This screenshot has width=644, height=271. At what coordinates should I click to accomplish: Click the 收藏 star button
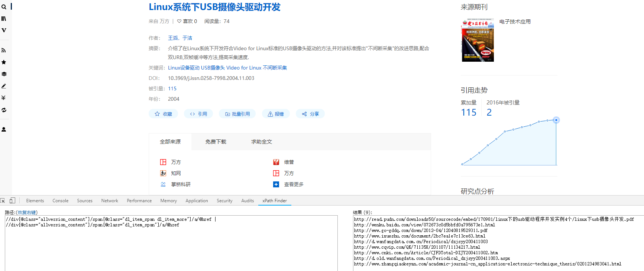pyautogui.click(x=164, y=114)
